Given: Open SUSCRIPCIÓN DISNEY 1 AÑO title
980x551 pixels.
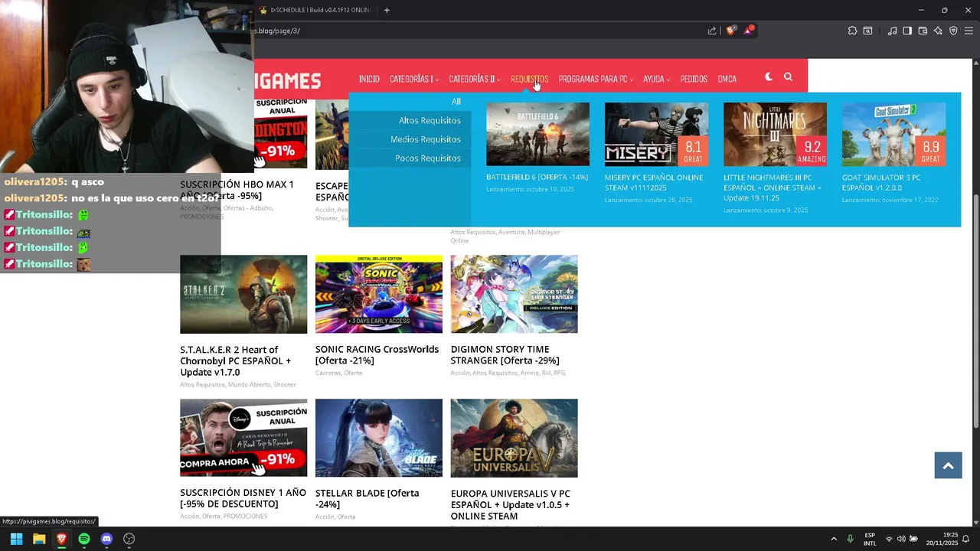Looking at the screenshot, I should [x=243, y=498].
